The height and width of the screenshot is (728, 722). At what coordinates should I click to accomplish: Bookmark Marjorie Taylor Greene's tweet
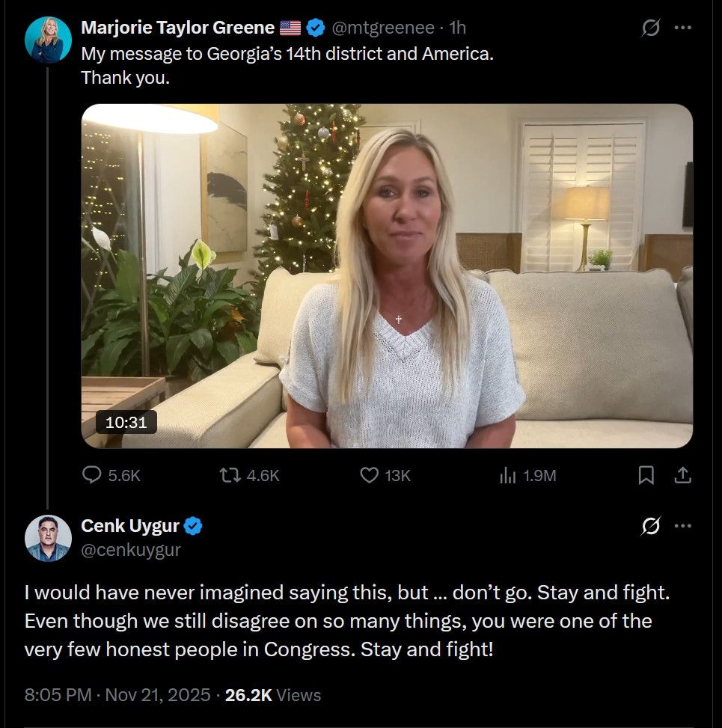(646, 474)
